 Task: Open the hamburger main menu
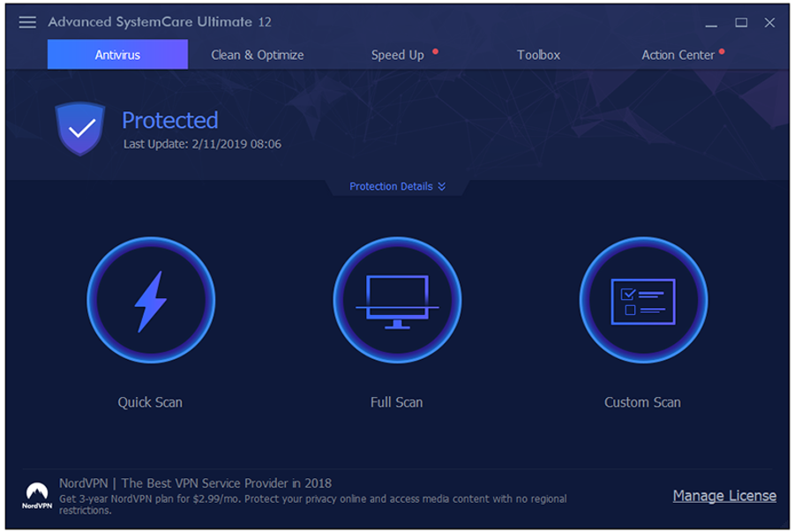[27, 22]
